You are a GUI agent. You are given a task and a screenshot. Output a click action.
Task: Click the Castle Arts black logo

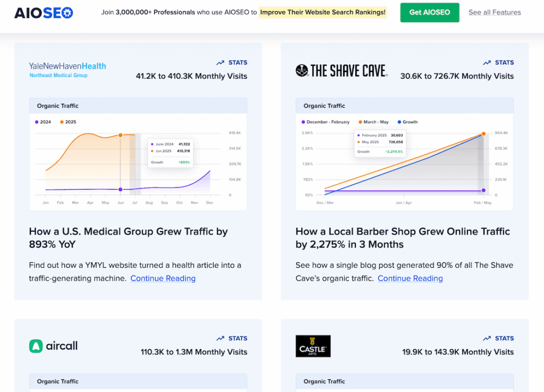coord(313,345)
